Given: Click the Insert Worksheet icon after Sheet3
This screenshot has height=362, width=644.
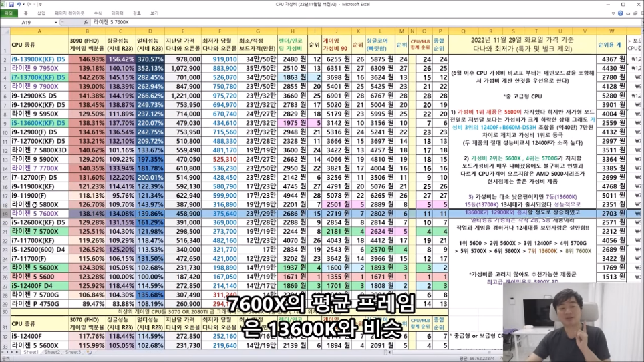Looking at the screenshot, I should [x=89, y=352].
